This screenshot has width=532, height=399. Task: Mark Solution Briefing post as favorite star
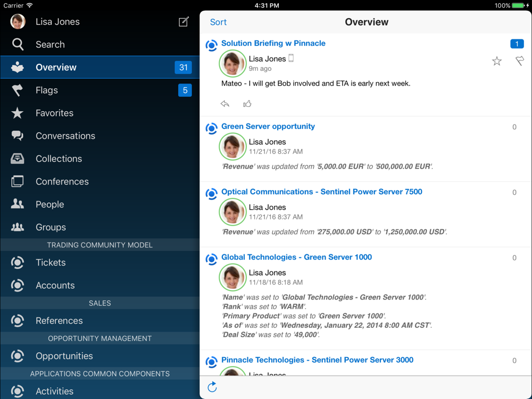click(x=497, y=61)
